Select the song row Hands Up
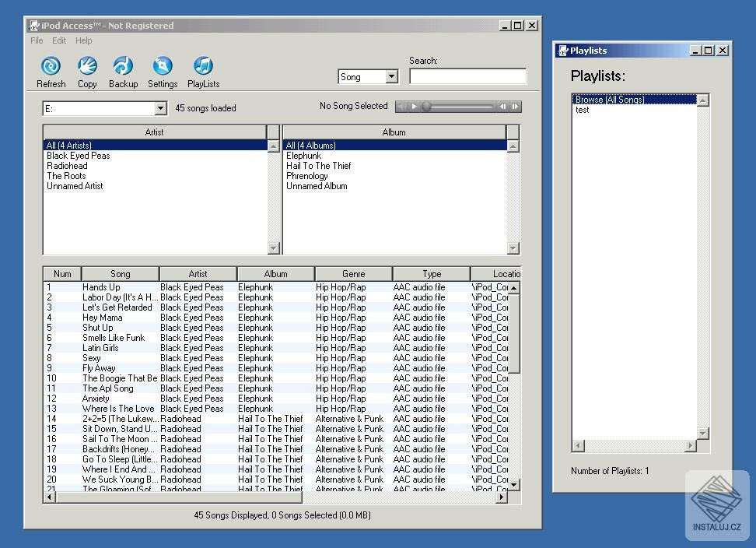The width and height of the screenshot is (756, 548). click(x=276, y=287)
